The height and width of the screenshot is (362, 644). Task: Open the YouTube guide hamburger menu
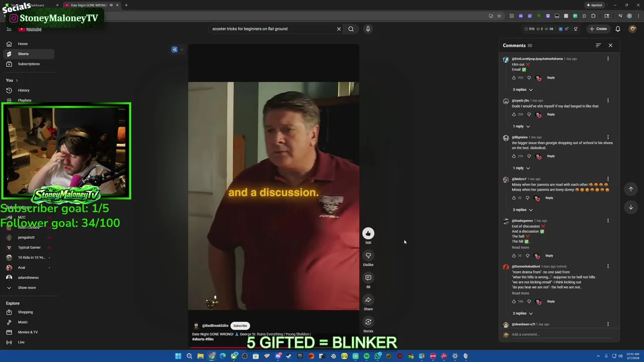coord(9,29)
